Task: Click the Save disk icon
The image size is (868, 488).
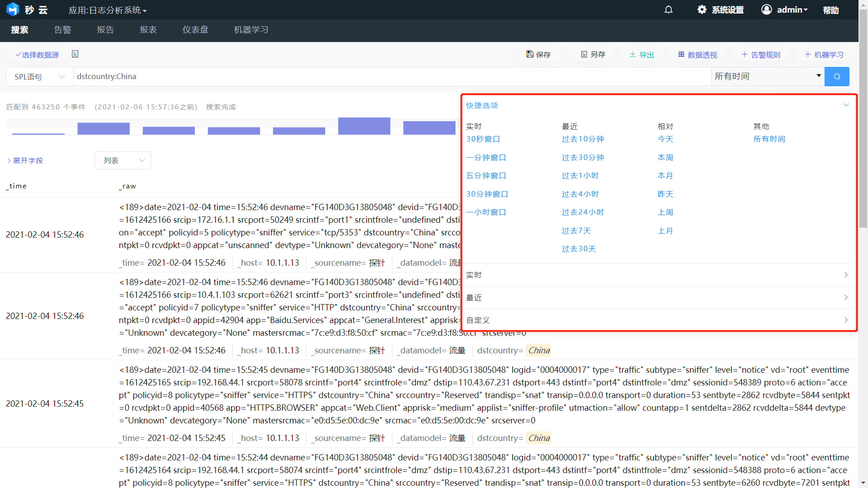Action: pos(529,54)
